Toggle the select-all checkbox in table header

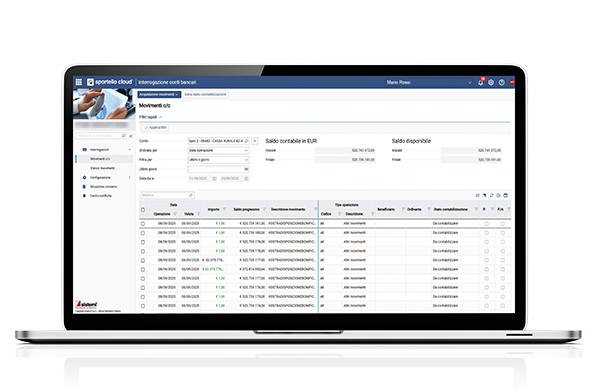pos(143,210)
